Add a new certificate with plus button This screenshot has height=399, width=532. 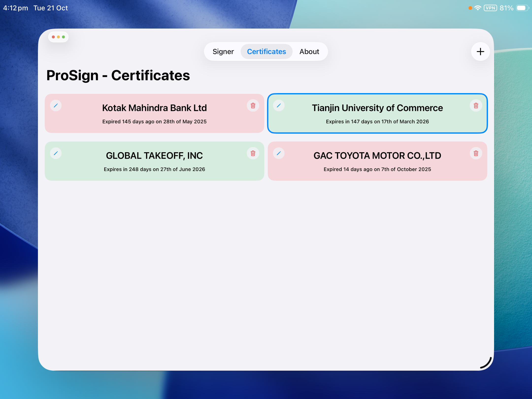tap(480, 51)
